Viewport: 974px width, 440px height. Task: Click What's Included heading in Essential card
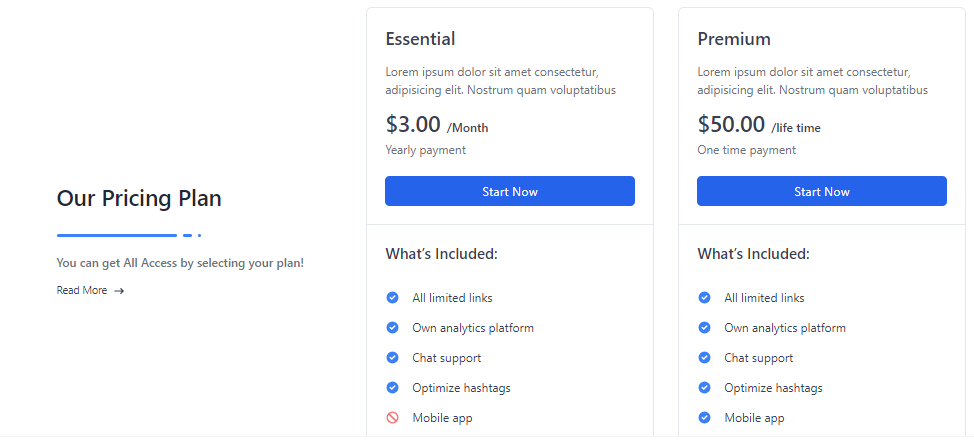click(442, 254)
